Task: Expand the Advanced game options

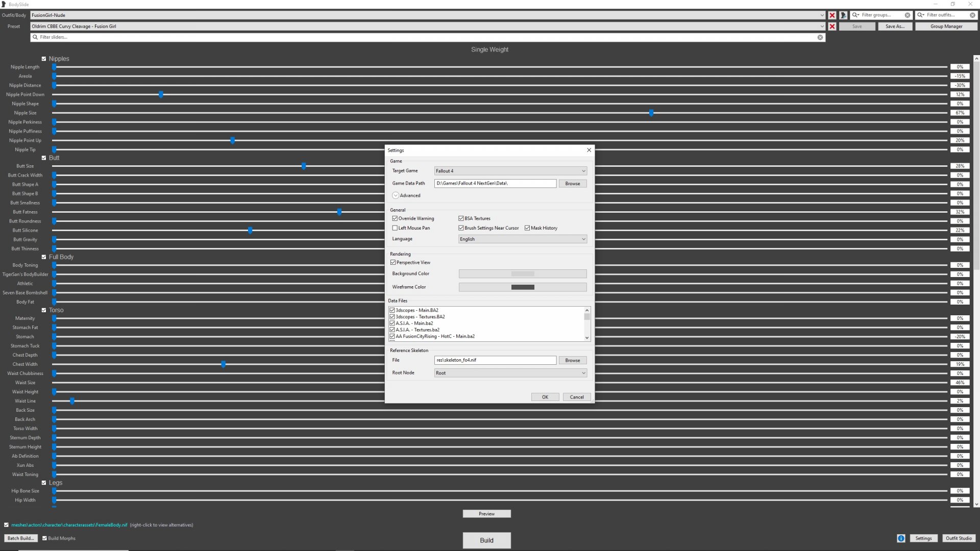Action: [x=396, y=195]
